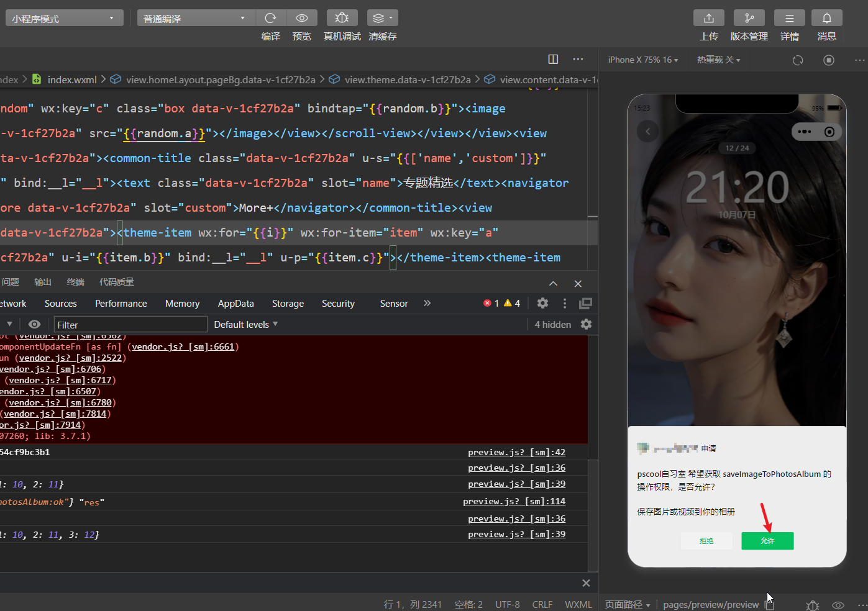Open console settings gear beside 4 hidden
The width and height of the screenshot is (868, 611).
click(586, 324)
